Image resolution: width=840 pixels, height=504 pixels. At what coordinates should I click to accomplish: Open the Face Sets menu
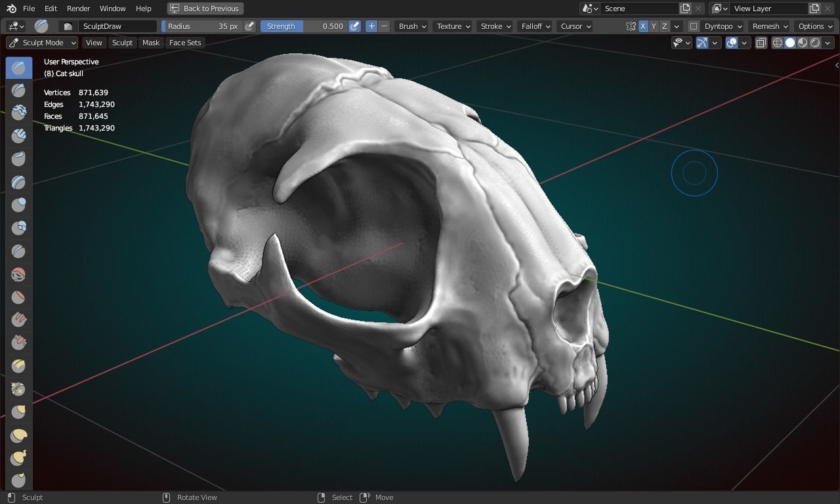coord(184,42)
